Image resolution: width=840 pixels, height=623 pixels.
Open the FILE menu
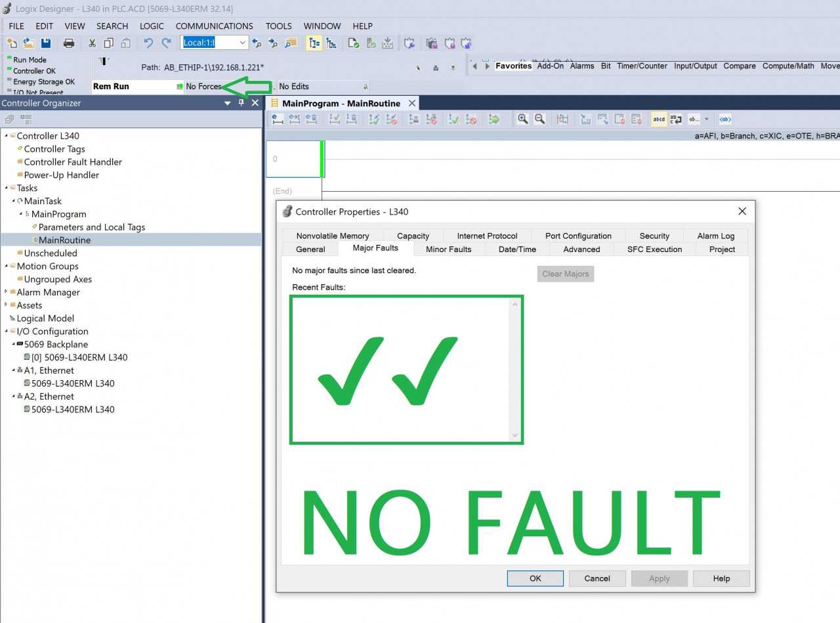pyautogui.click(x=16, y=26)
